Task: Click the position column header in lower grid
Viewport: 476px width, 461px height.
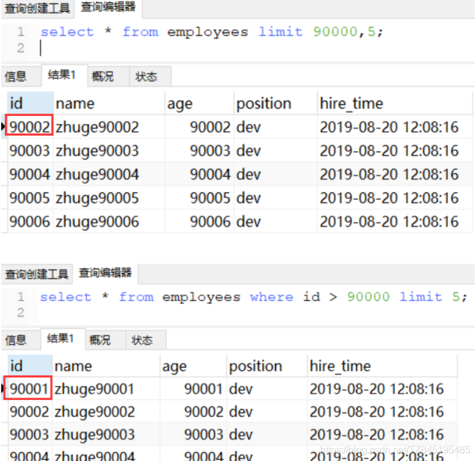Action: point(267,366)
